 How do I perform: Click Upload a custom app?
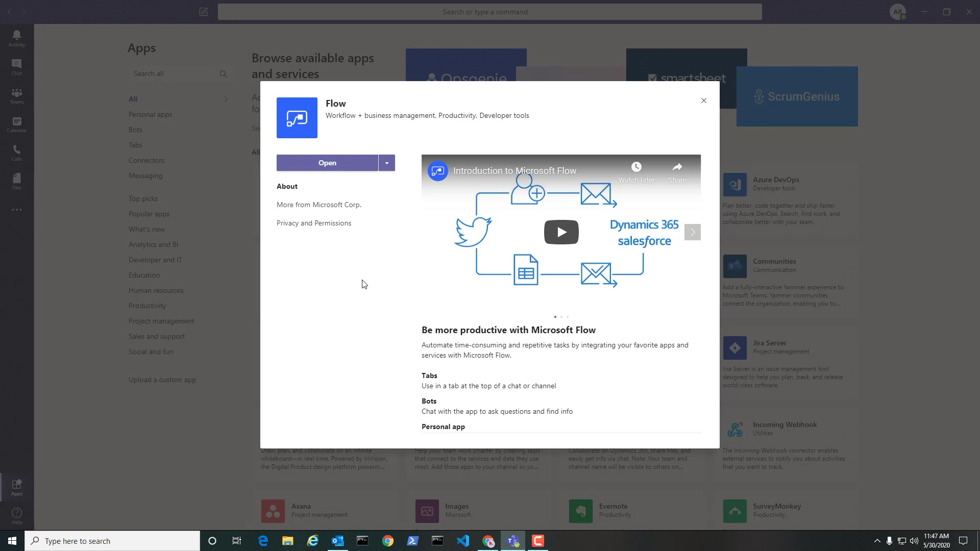[162, 380]
